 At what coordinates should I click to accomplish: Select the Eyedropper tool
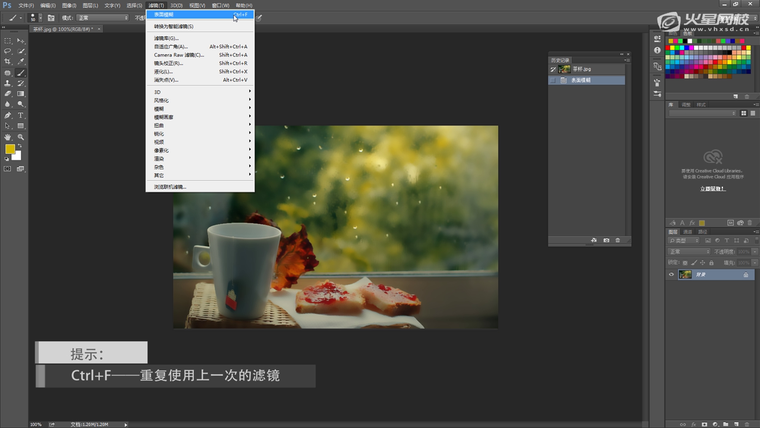click(20, 62)
